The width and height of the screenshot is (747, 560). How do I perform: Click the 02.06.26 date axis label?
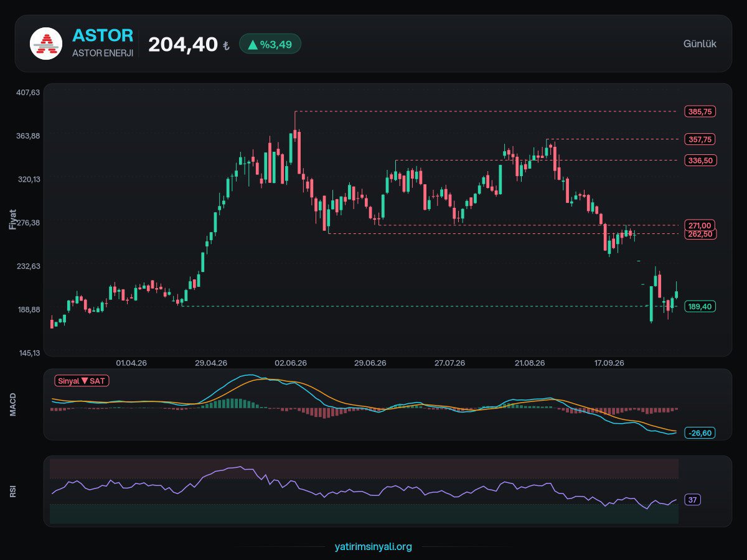point(291,363)
